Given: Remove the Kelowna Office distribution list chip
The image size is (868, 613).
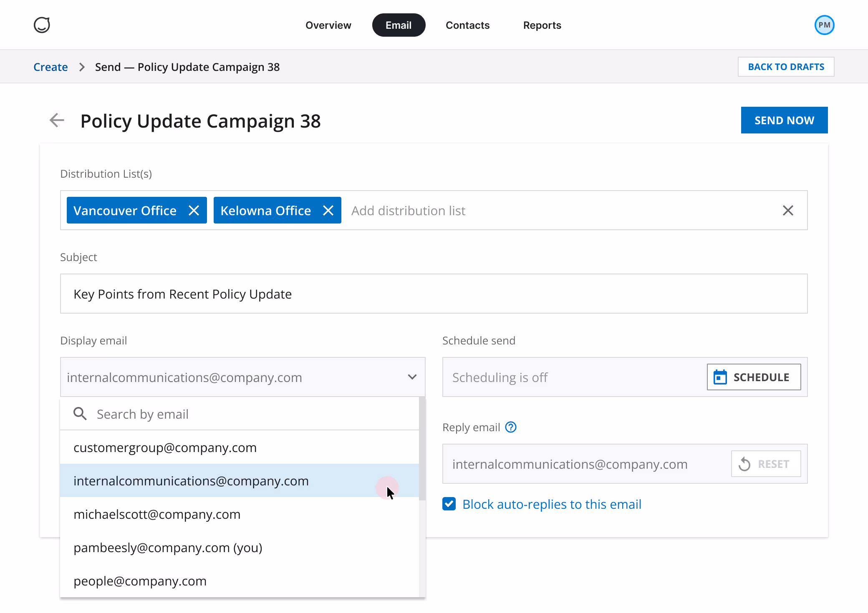Looking at the screenshot, I should coord(328,210).
